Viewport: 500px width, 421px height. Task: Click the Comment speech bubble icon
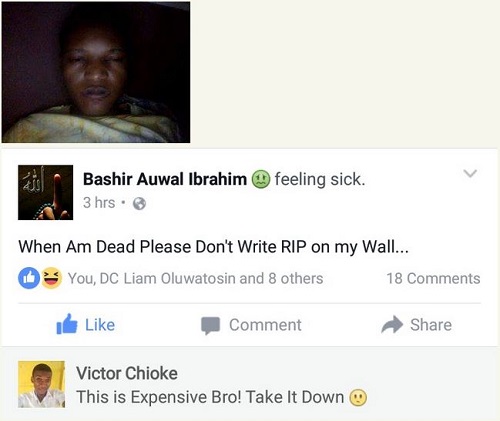[210, 325]
